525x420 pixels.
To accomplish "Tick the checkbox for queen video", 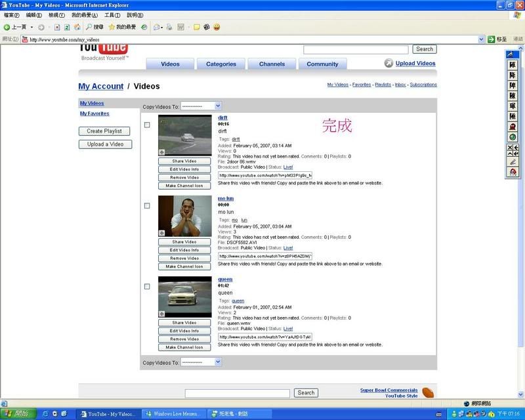I will (147, 286).
